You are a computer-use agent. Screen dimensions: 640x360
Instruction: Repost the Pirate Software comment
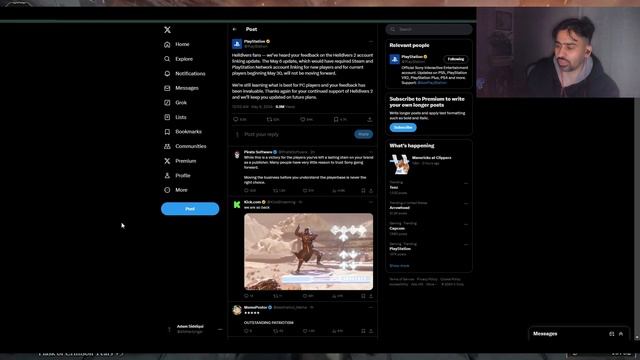tap(276, 191)
